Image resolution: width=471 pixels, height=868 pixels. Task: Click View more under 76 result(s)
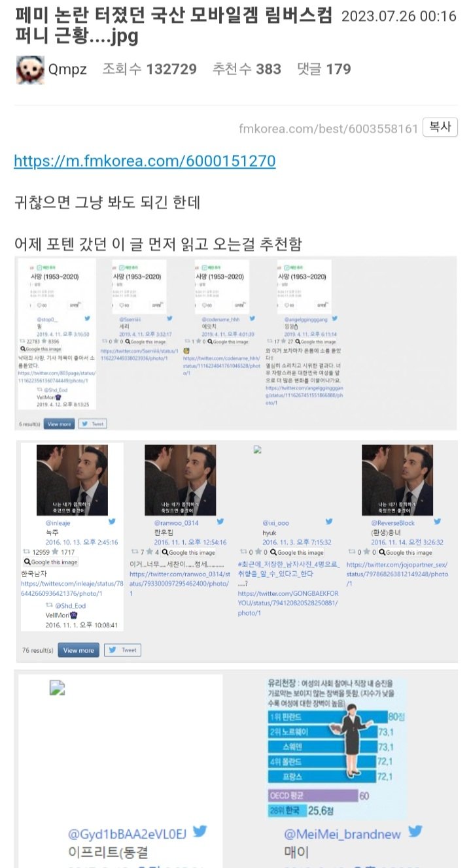pyautogui.click(x=78, y=650)
